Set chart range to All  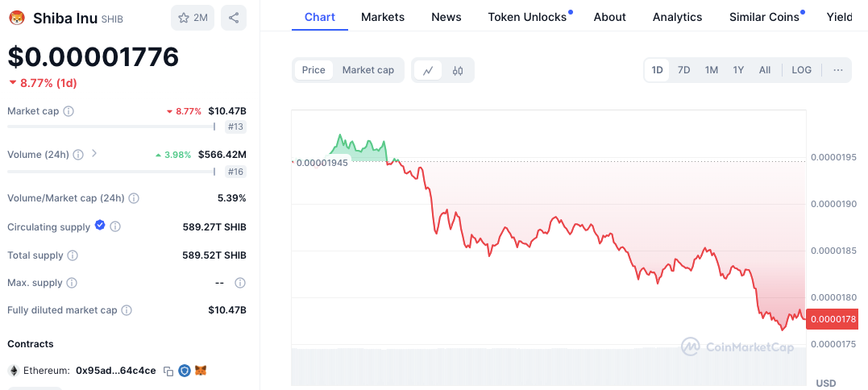tap(765, 70)
